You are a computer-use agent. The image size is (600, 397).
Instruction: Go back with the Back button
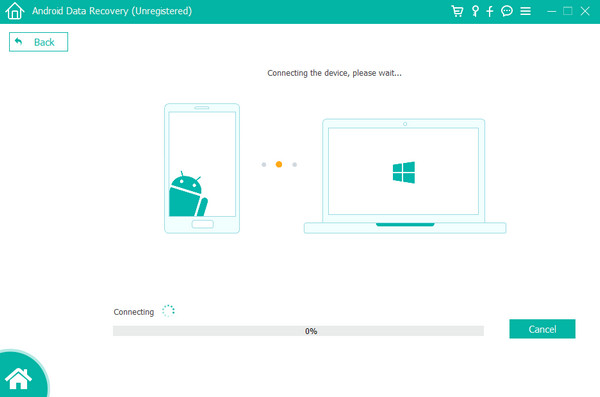click(x=38, y=42)
